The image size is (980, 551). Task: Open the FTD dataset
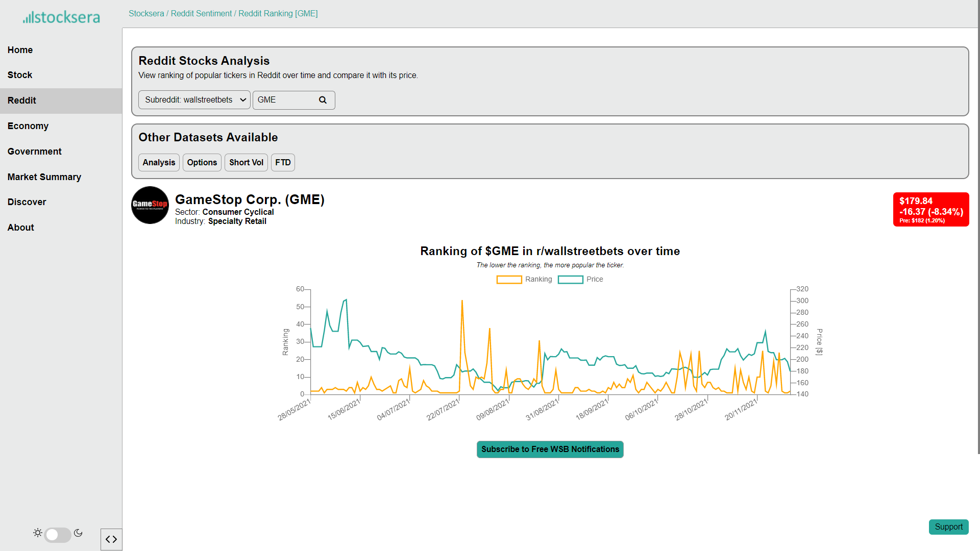coord(283,163)
